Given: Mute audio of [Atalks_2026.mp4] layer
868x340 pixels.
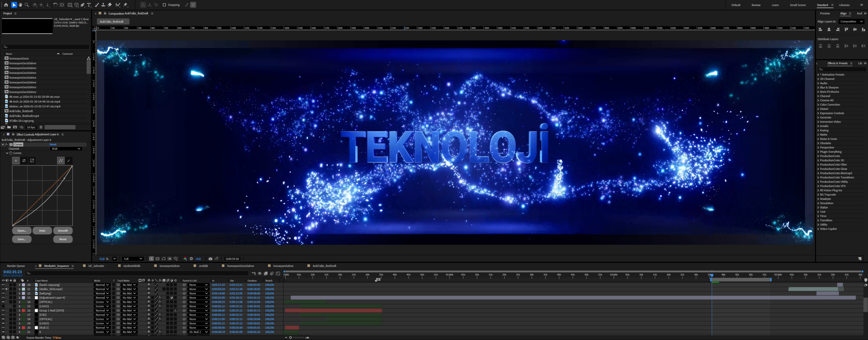Looking at the screenshot, I should point(7,289).
